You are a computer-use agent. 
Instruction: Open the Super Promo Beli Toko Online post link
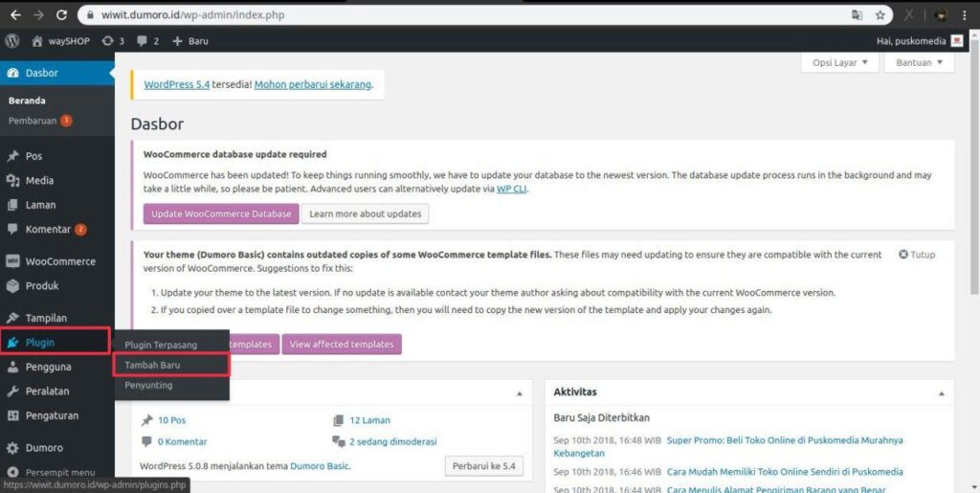tap(785, 440)
